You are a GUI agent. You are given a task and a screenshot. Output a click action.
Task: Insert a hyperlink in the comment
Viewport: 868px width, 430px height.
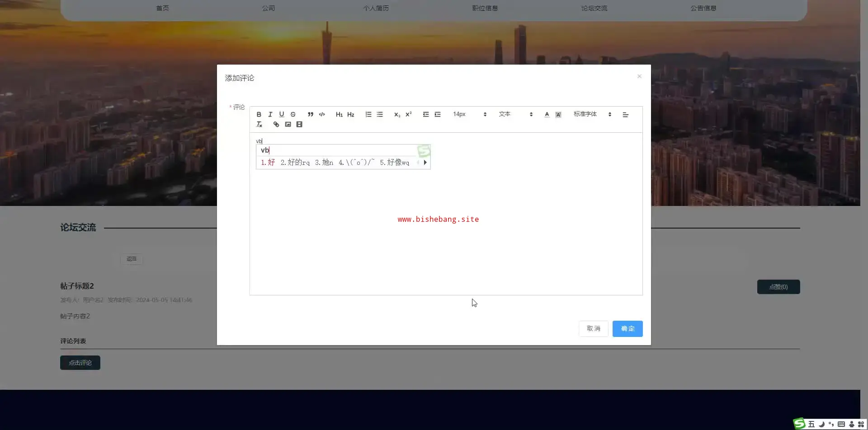tap(276, 124)
